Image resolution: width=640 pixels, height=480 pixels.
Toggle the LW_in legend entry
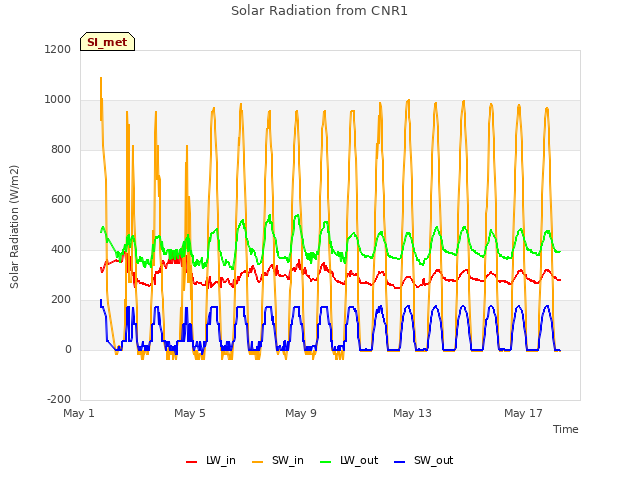click(211, 460)
